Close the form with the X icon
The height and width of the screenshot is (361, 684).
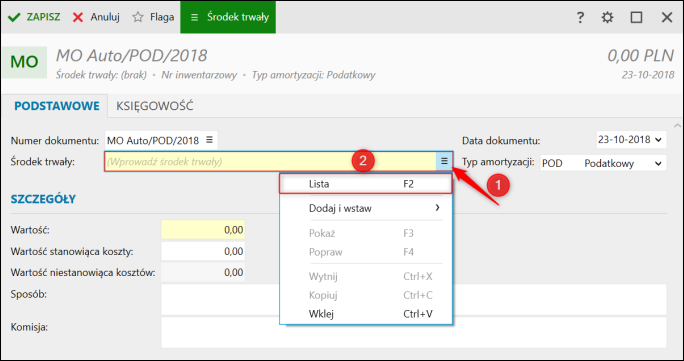click(x=667, y=17)
